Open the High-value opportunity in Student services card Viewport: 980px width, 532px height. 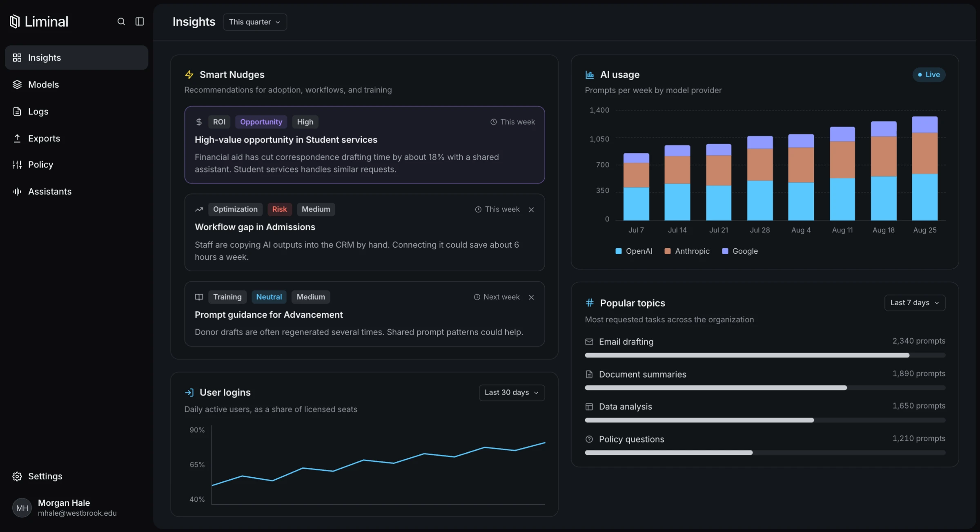point(365,145)
